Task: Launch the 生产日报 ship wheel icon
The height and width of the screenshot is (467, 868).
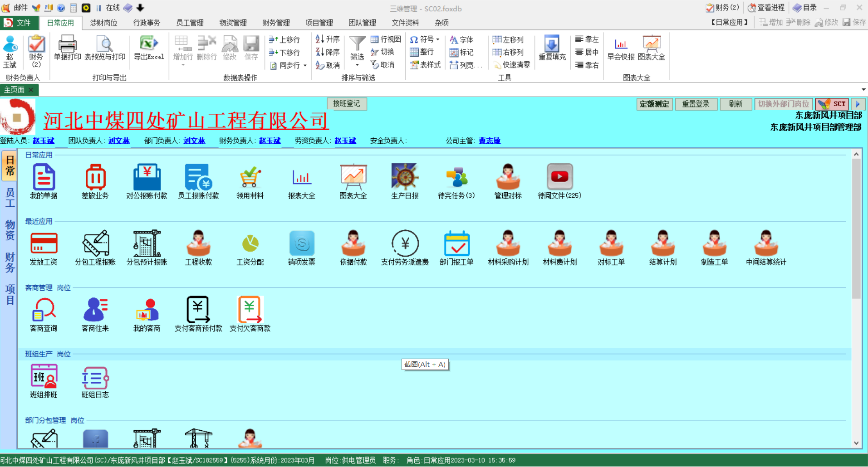Action: coord(404,178)
